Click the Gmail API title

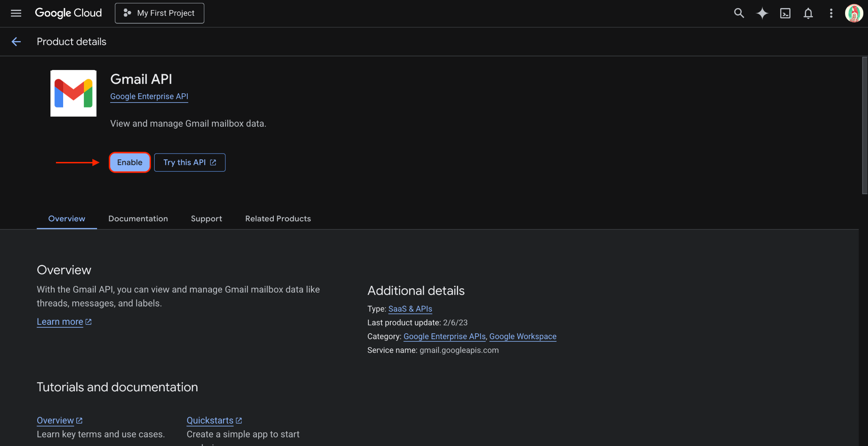[141, 79]
